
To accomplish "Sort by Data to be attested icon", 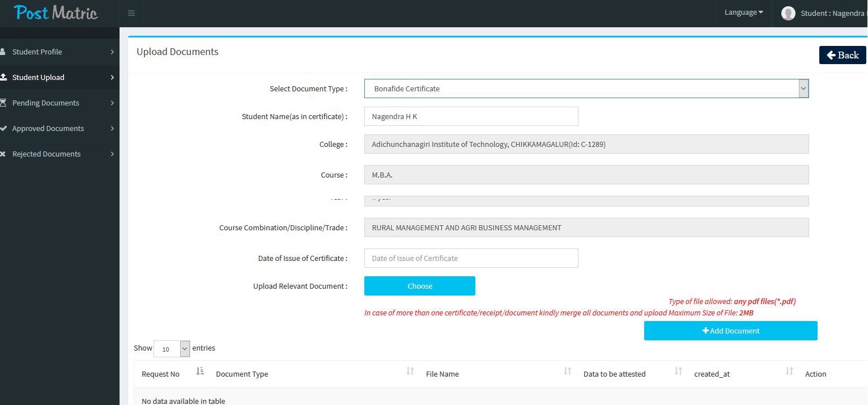I will point(678,371).
